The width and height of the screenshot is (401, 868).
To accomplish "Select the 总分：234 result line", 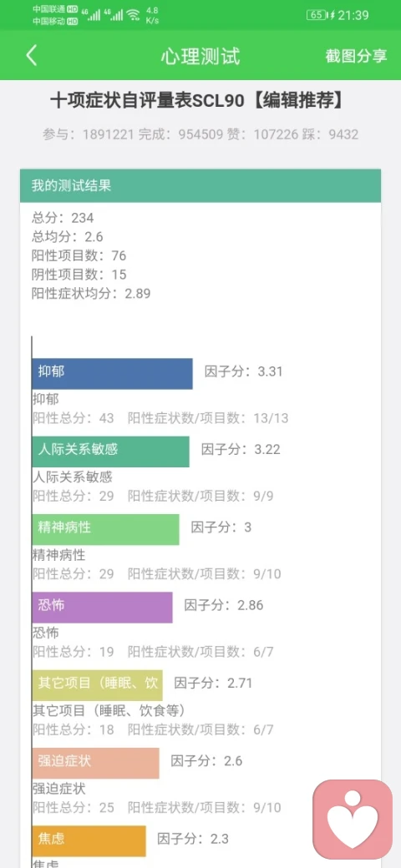I will [63, 218].
